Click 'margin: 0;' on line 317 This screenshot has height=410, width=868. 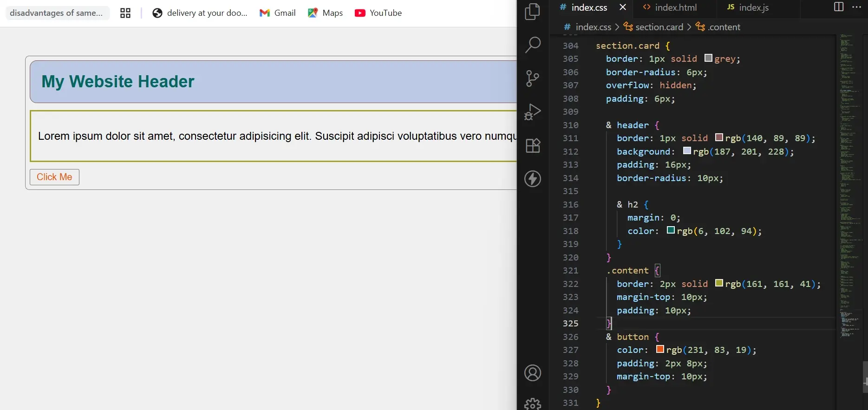pyautogui.click(x=654, y=217)
